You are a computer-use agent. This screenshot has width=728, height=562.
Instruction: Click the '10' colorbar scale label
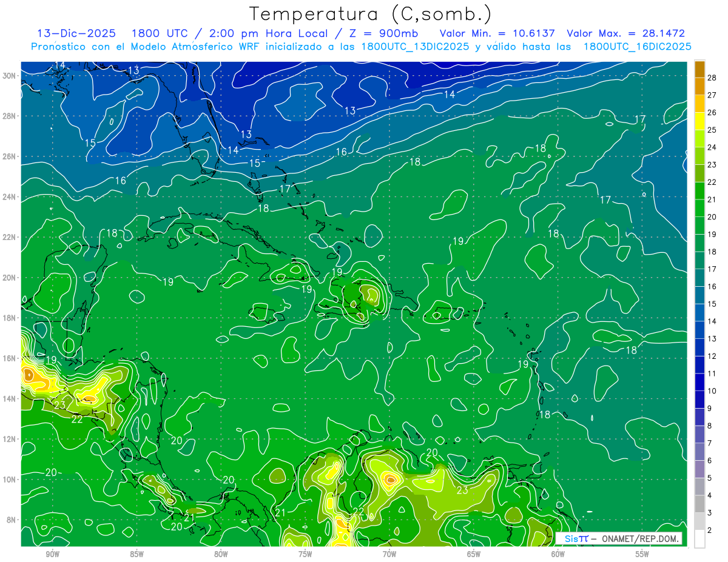pyautogui.click(x=712, y=390)
